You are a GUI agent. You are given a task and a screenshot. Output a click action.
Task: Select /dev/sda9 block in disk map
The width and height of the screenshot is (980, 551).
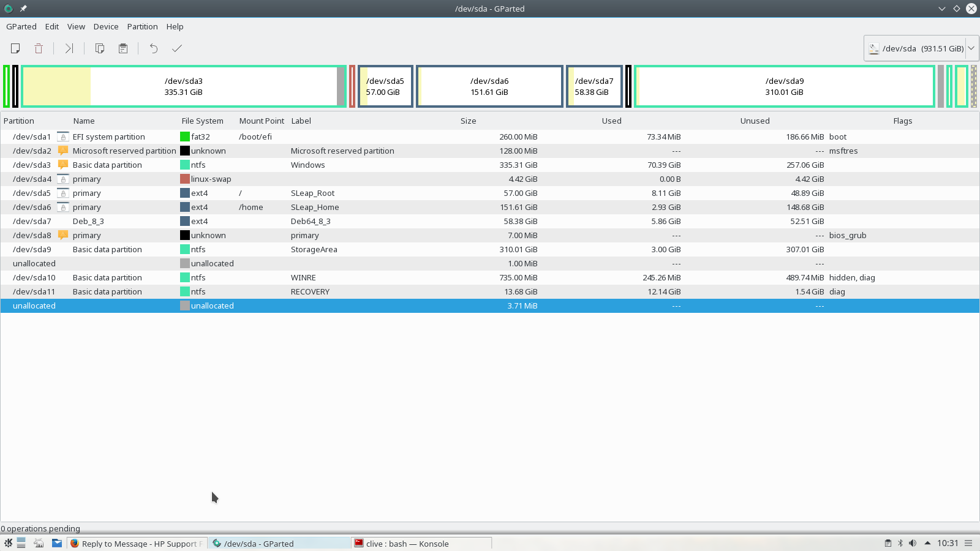[x=785, y=86]
